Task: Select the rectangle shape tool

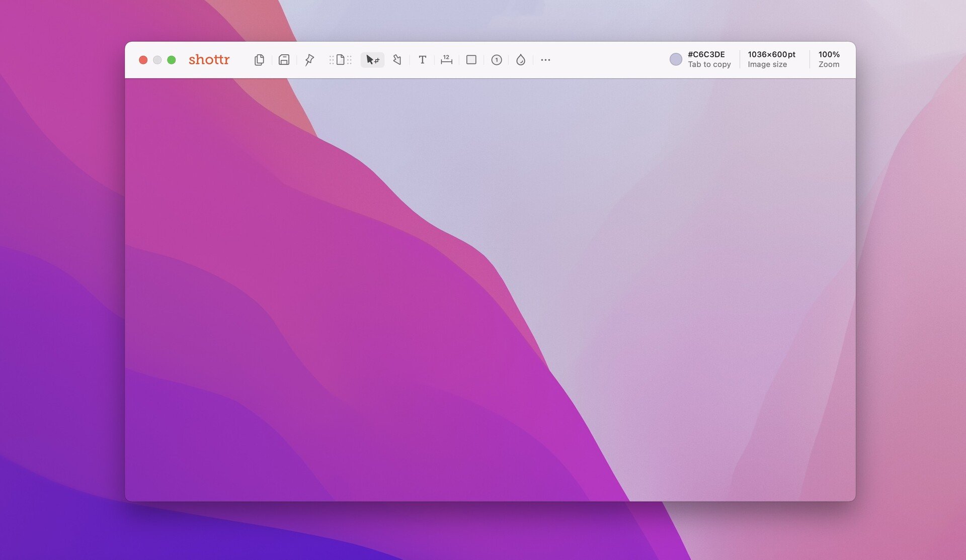Action: (x=471, y=60)
